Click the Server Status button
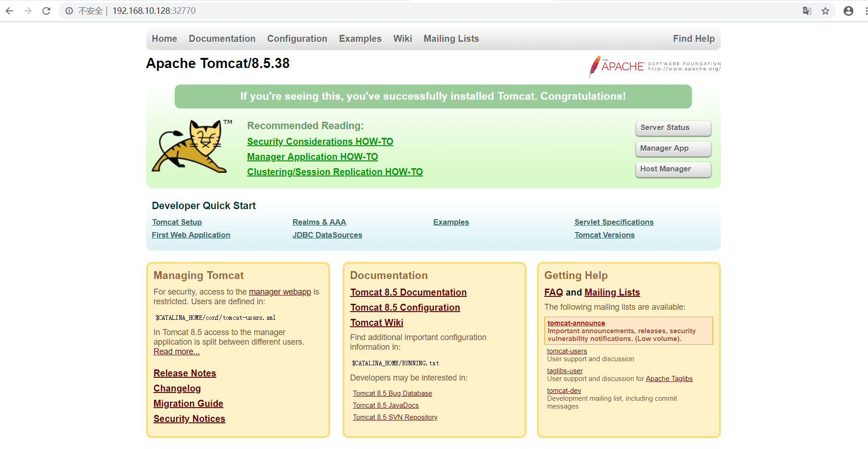The height and width of the screenshot is (449, 868). click(673, 128)
